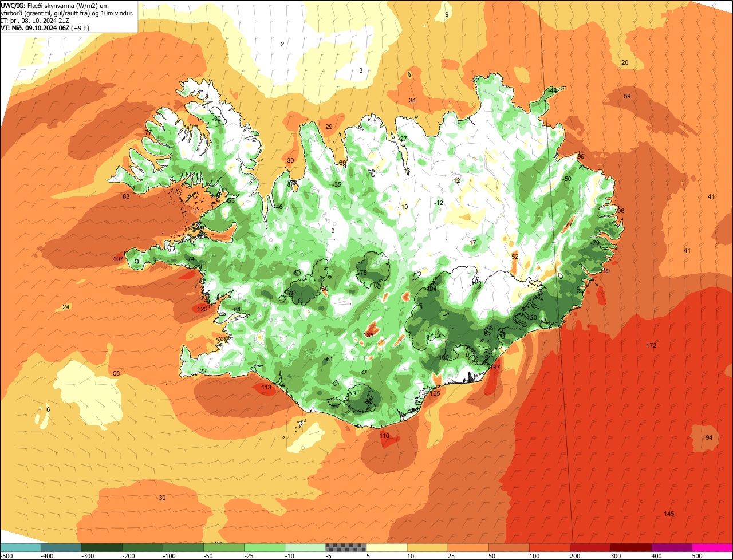Click the value 24 over the western sea
The width and height of the screenshot is (733, 560).
(x=66, y=307)
